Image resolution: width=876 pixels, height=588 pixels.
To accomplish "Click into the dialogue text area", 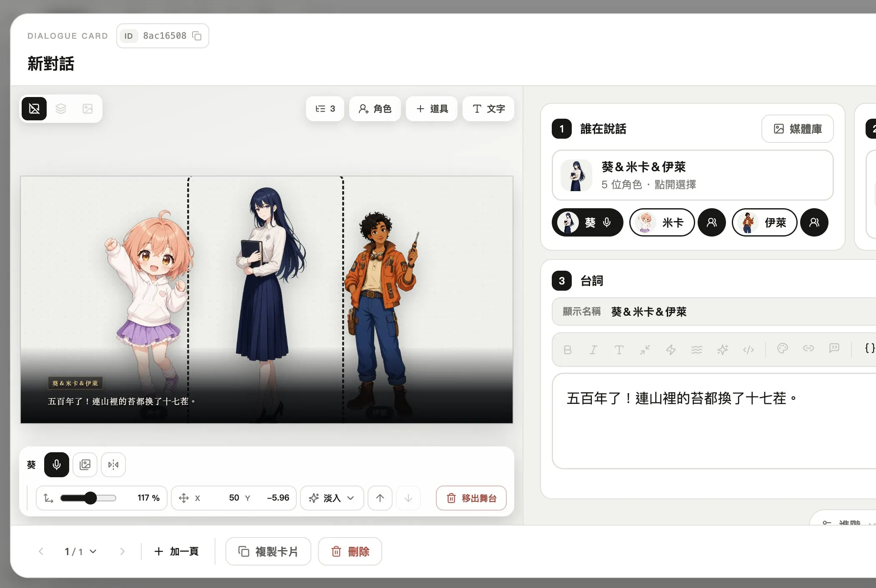I will pos(714,421).
